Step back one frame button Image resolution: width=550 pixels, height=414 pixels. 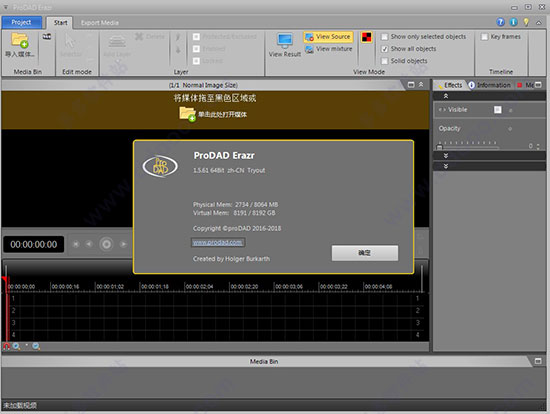coord(89,244)
